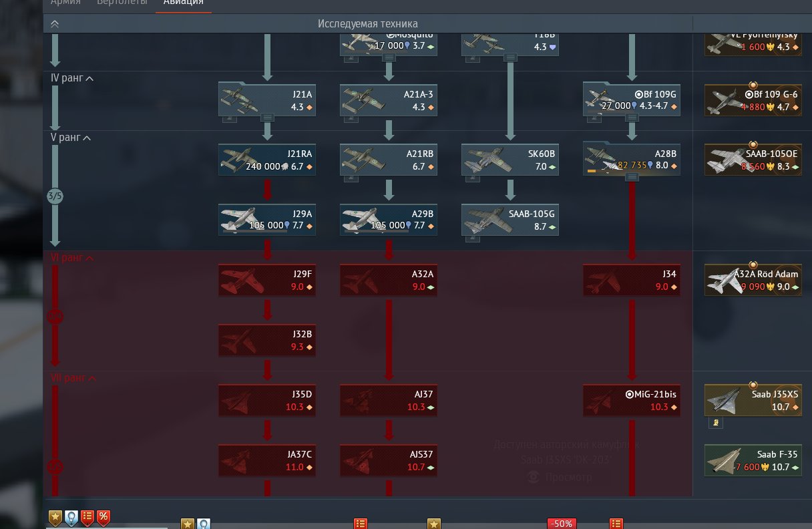Expand the vehicle group under J21A
The width and height of the screenshot is (812, 529).
pyautogui.click(x=267, y=117)
